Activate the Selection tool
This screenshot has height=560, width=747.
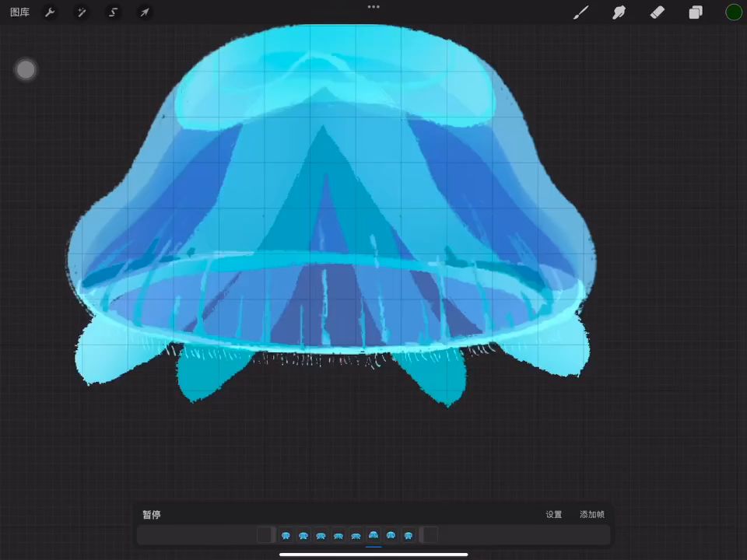pos(113,12)
